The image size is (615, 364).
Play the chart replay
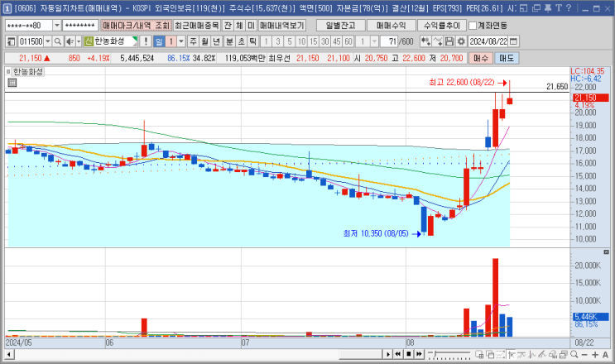click(387, 354)
